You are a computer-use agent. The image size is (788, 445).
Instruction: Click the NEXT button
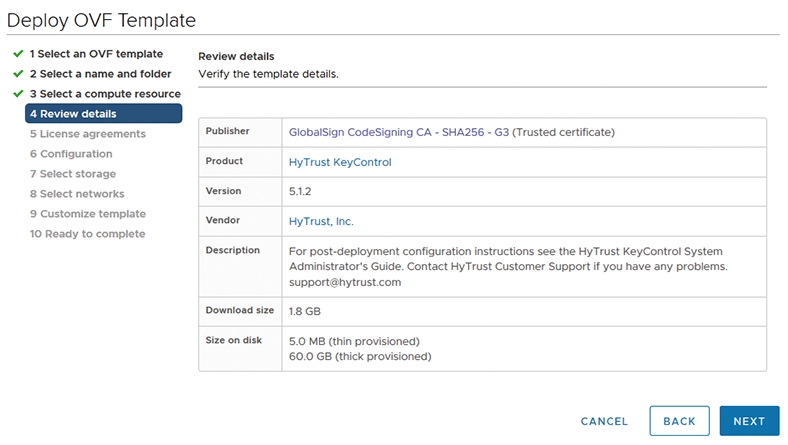point(749,421)
